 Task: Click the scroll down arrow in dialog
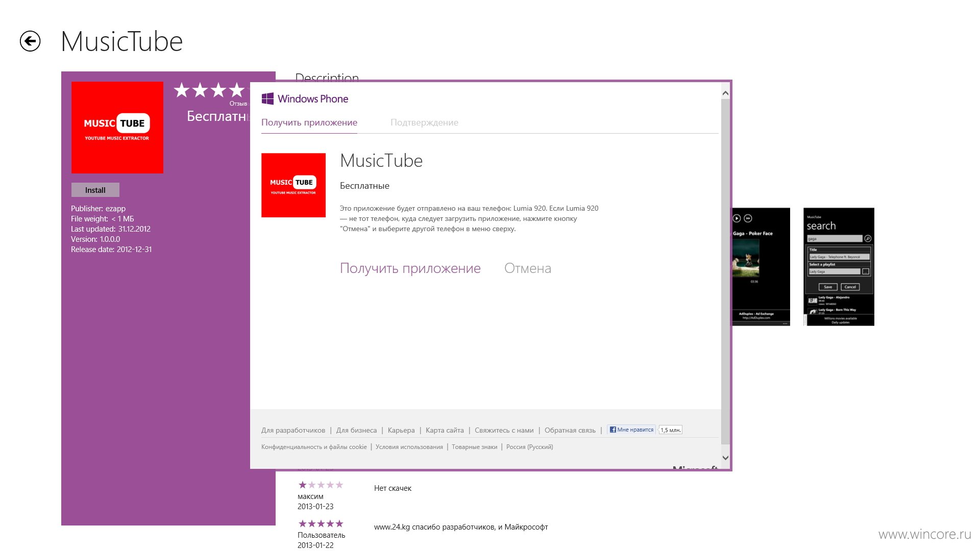tap(725, 458)
